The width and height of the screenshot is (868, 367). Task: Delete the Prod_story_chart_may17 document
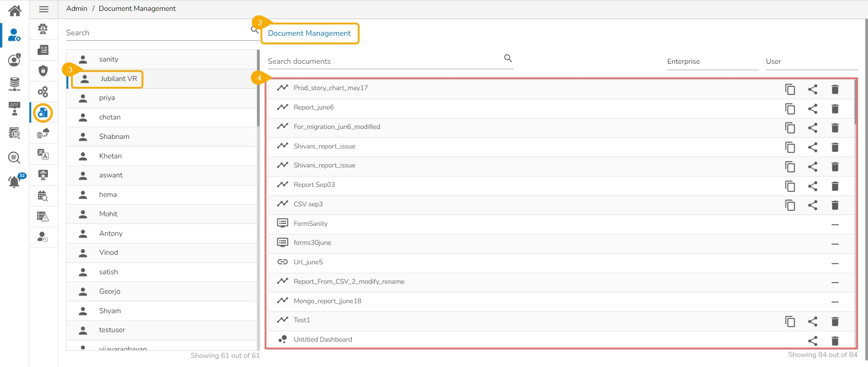[x=835, y=89]
